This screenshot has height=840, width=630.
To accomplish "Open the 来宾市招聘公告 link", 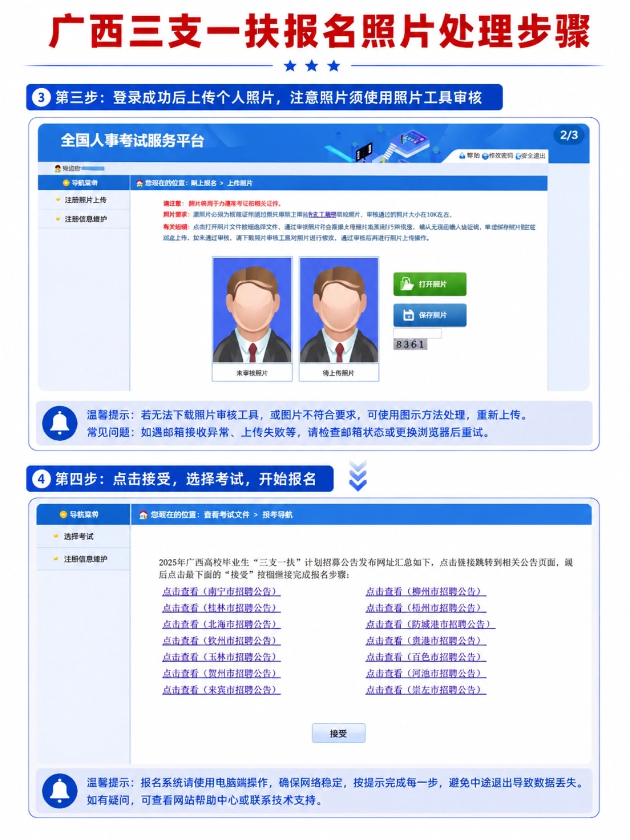I will point(221,690).
